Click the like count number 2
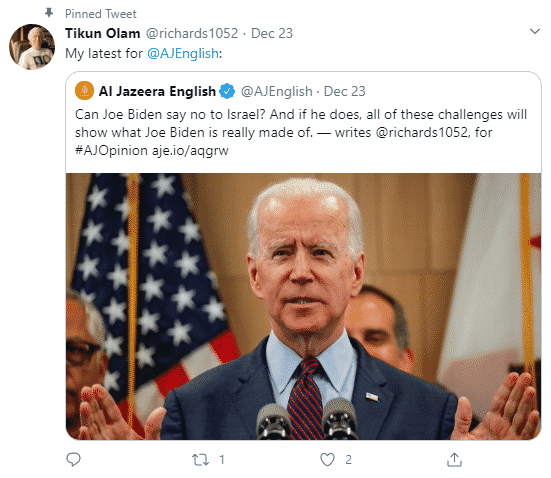 [348, 460]
